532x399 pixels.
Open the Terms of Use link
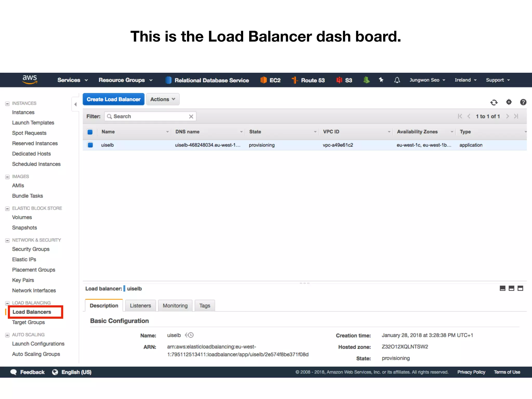(507, 372)
